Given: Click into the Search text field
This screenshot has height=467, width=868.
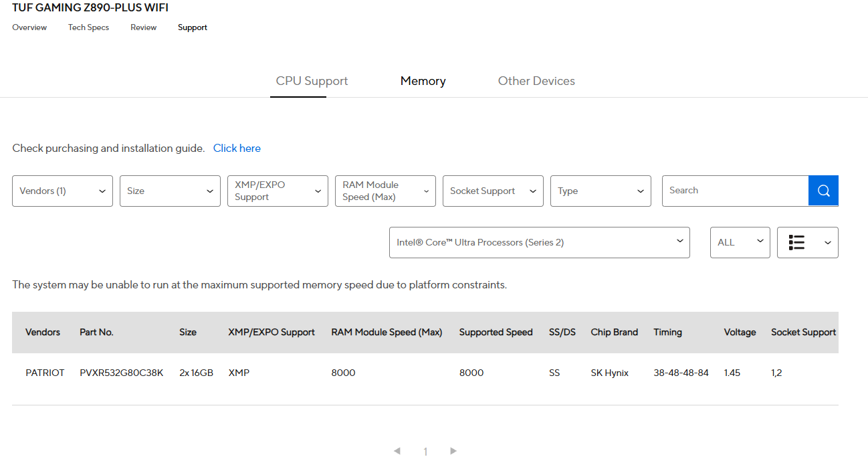Looking at the screenshot, I should tap(735, 191).
